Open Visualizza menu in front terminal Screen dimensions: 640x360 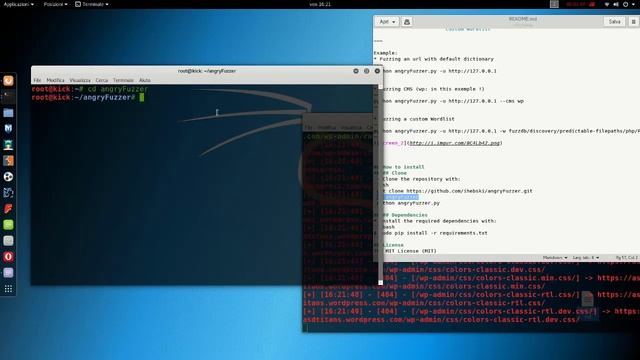point(80,80)
